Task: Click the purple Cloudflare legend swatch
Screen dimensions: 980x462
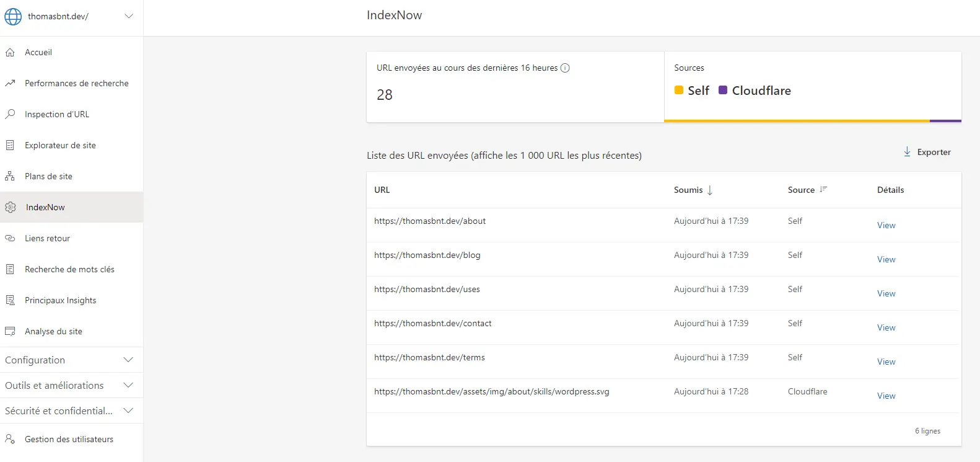Action: click(723, 91)
